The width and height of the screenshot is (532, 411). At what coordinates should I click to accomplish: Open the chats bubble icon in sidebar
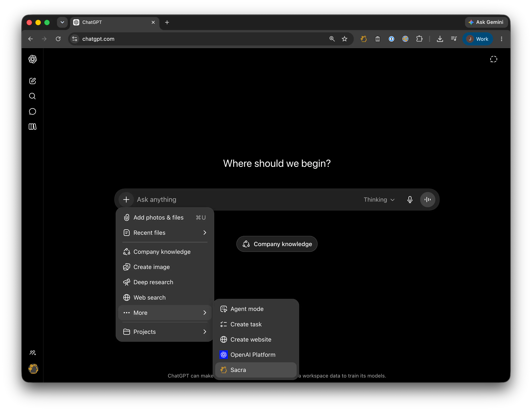tap(32, 112)
